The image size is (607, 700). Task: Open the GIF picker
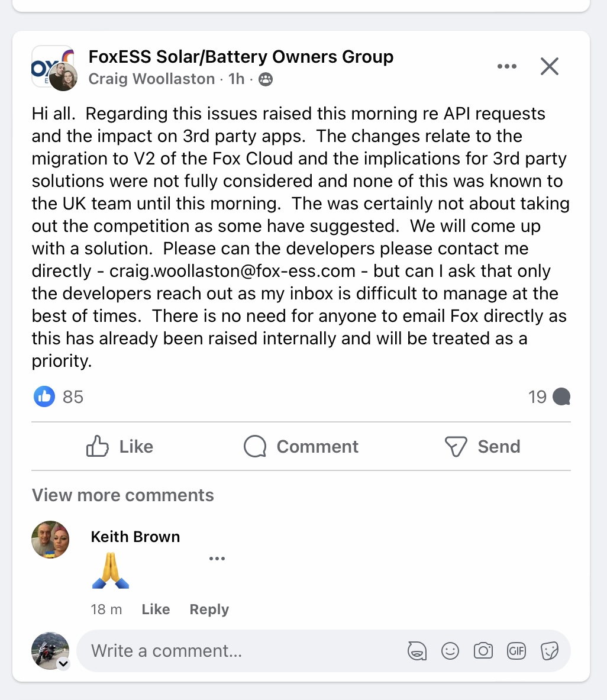pyautogui.click(x=516, y=651)
